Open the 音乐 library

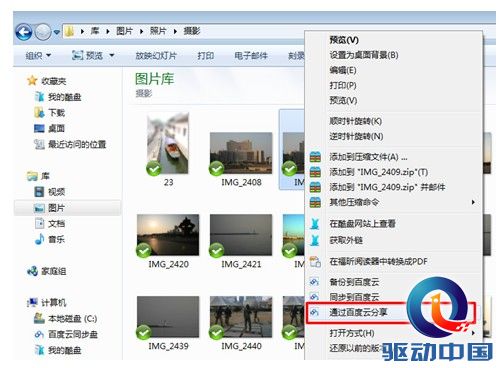pyautogui.click(x=50, y=239)
